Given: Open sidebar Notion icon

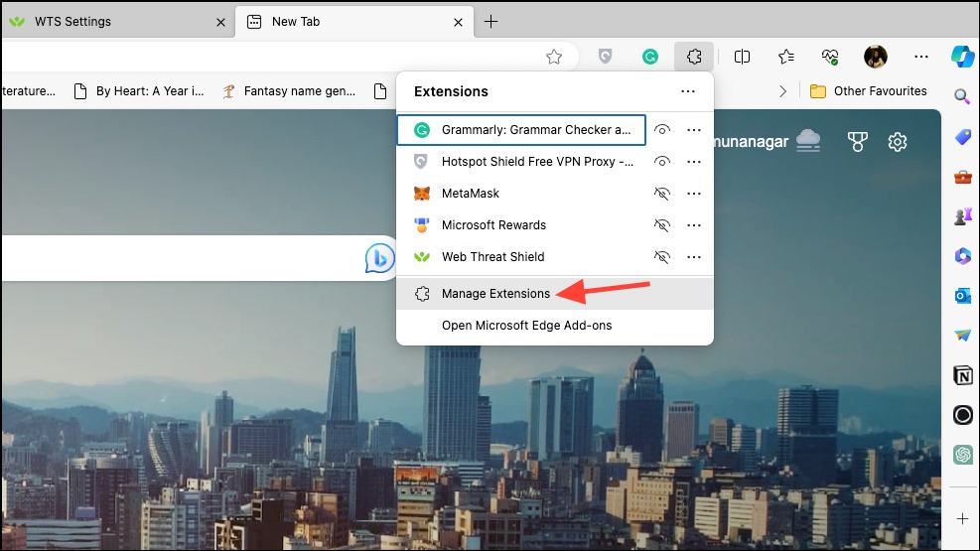Looking at the screenshot, I should [962, 375].
